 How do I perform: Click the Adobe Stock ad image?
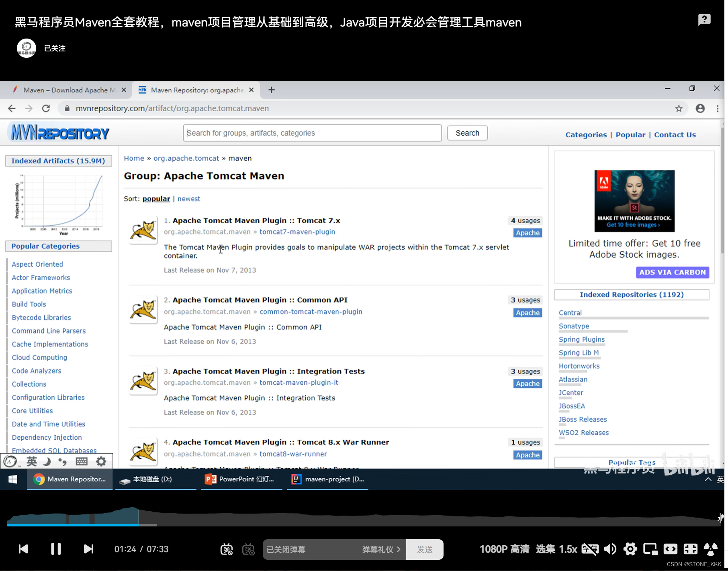(634, 201)
